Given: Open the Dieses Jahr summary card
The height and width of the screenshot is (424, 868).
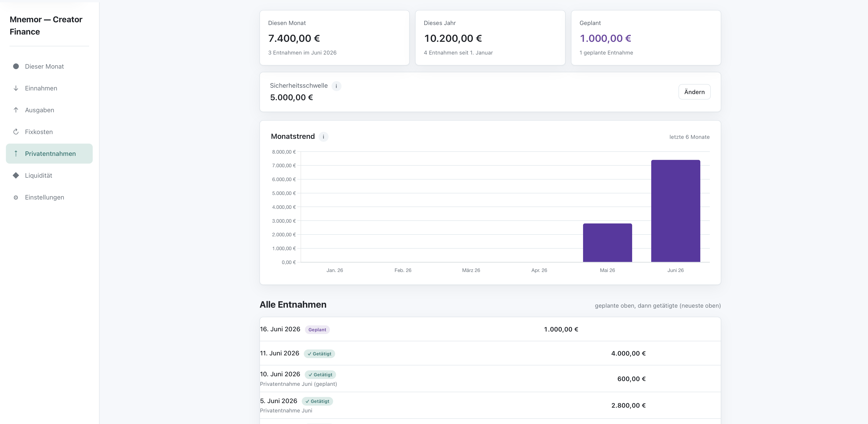Looking at the screenshot, I should 490,38.
